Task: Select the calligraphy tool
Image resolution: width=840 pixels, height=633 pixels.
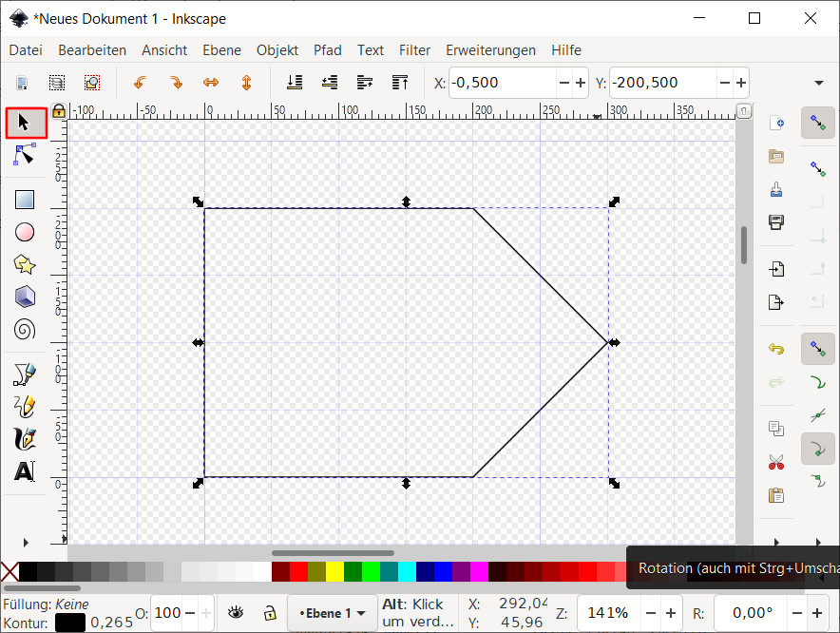Action: (x=25, y=438)
